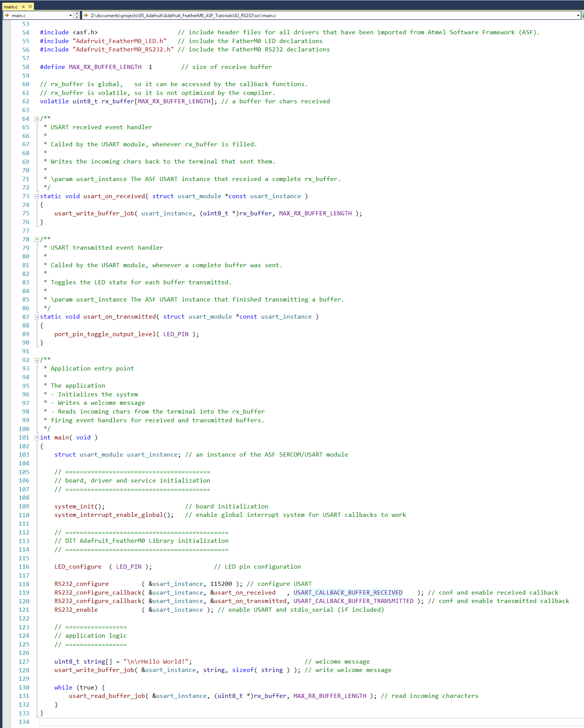Click '&usart_on_received' argument on line 119

pos(243,593)
